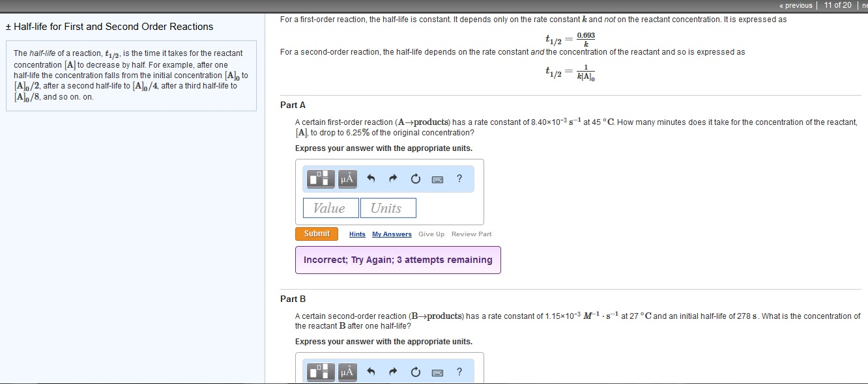Show keyboard shortcuts in Part A
This screenshot has width=868, height=384.
(437, 179)
